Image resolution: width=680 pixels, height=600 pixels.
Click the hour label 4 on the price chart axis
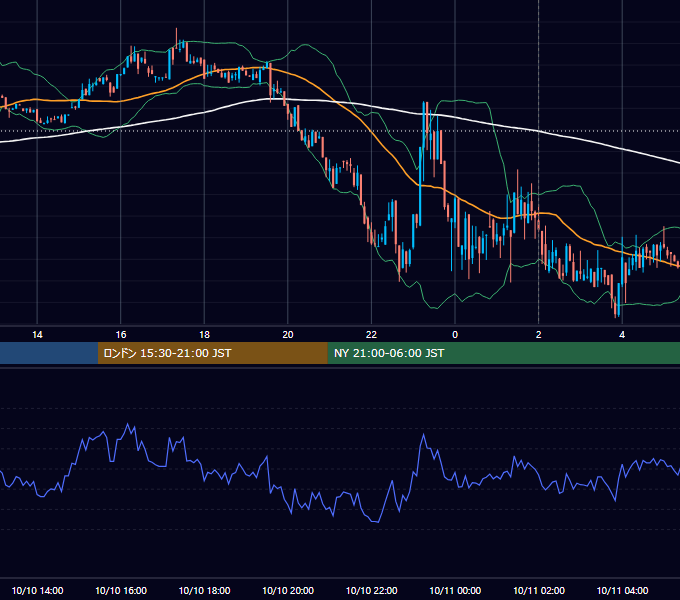point(622,335)
